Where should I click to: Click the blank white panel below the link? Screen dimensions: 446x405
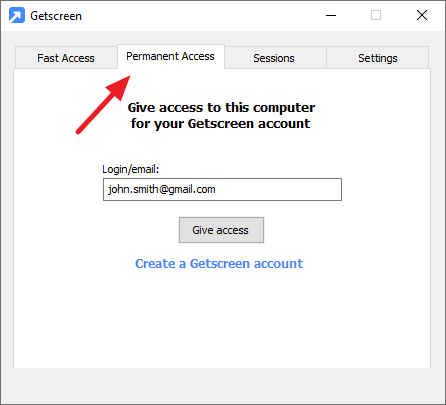point(222,320)
